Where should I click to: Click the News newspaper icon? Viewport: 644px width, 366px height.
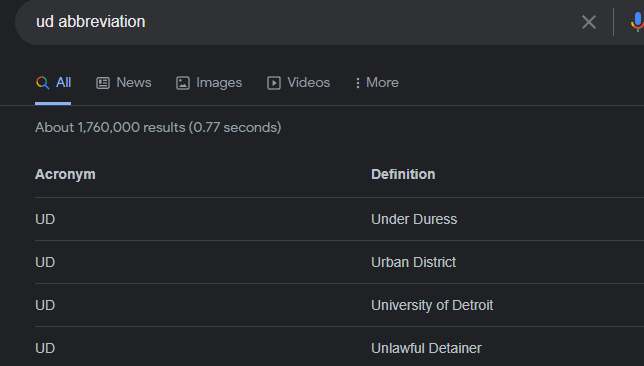click(x=103, y=83)
